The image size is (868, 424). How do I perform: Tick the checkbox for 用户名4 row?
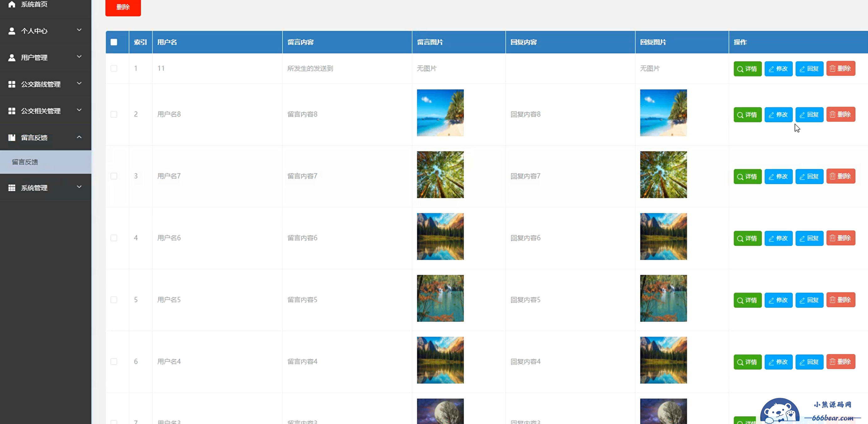point(114,362)
